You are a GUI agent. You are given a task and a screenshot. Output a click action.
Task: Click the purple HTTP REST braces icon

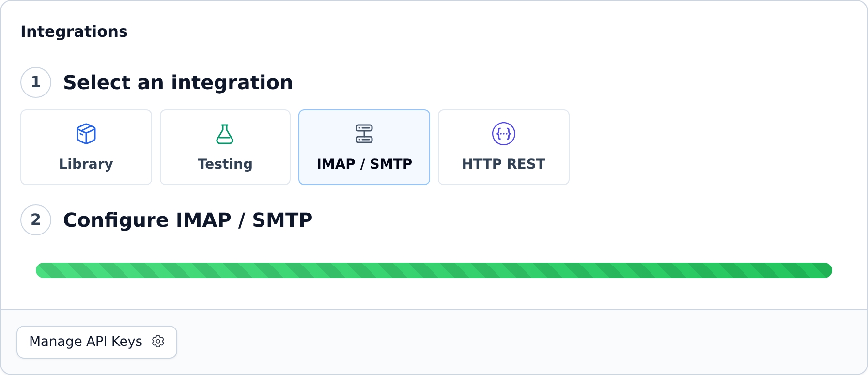tap(504, 134)
